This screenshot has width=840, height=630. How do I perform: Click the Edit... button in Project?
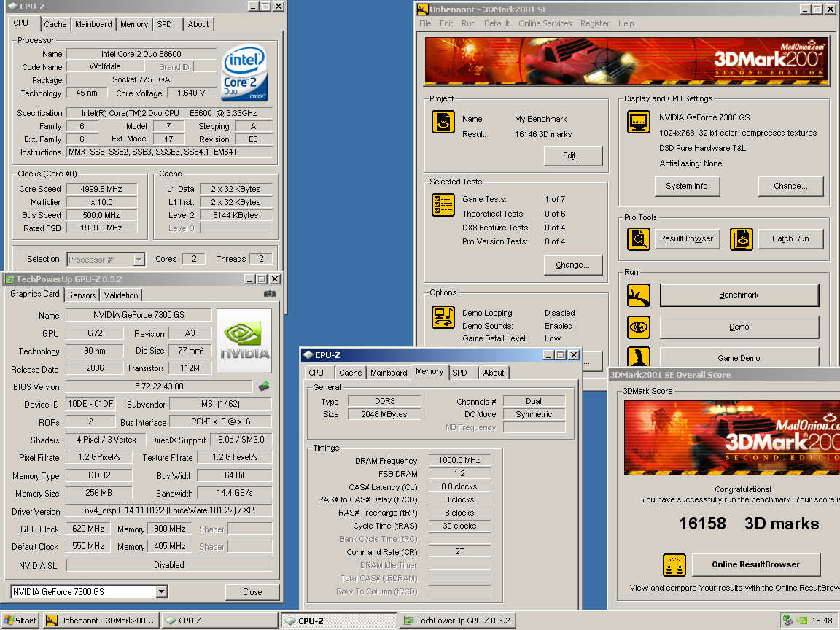click(572, 155)
